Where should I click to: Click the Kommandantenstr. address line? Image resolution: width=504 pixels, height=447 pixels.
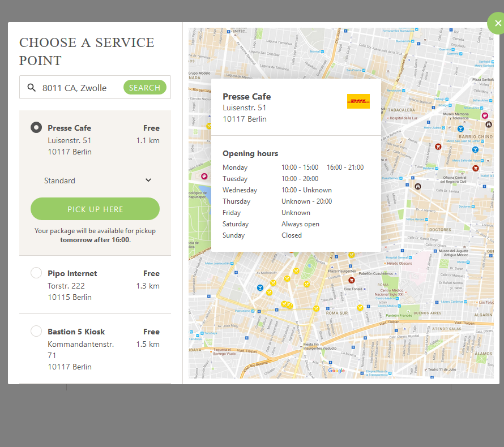(x=80, y=350)
